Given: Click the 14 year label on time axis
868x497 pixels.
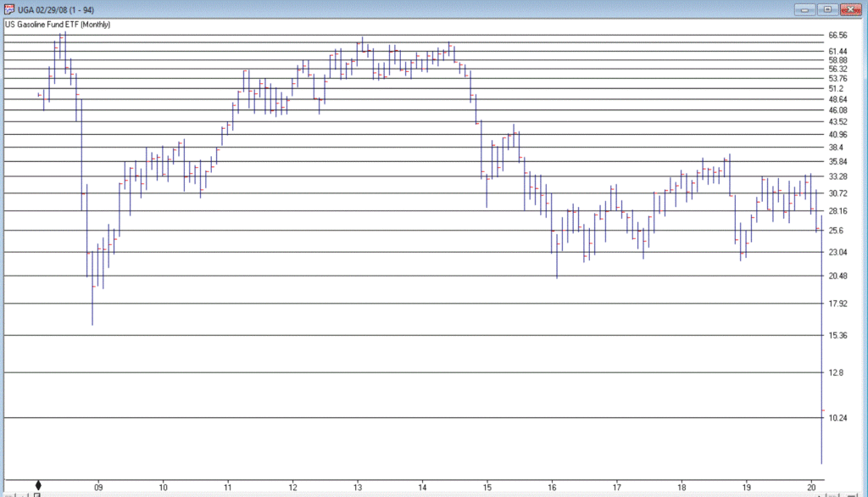Looking at the screenshot, I should (x=422, y=488).
